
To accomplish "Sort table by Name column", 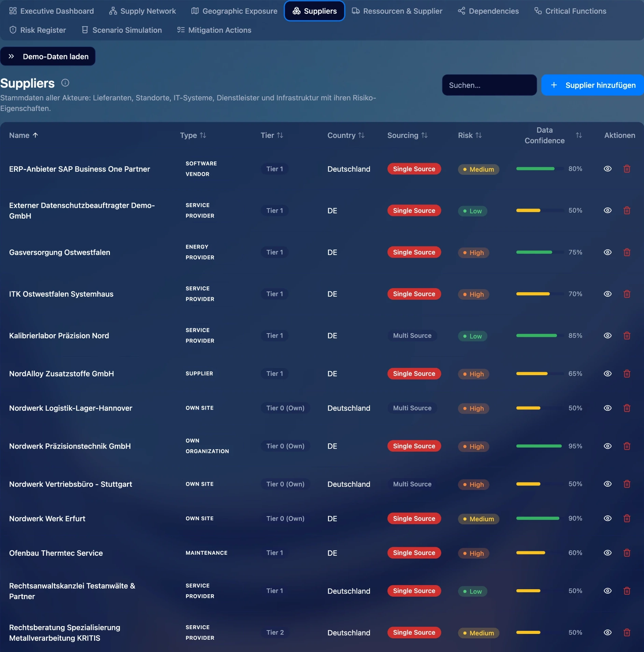I will point(24,135).
